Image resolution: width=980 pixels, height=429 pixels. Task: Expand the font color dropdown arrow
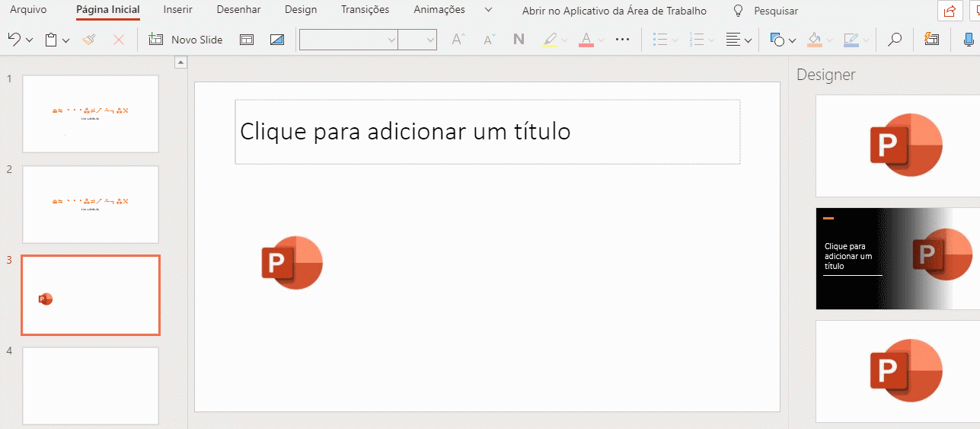(601, 40)
